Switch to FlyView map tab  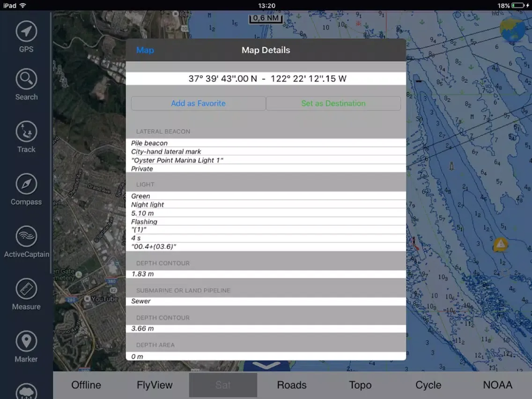tap(155, 385)
